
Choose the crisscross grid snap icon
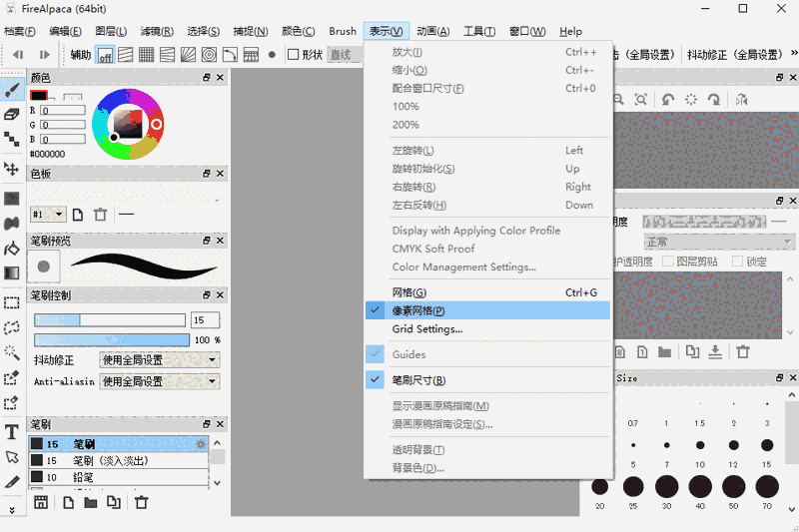pyautogui.click(x=146, y=55)
